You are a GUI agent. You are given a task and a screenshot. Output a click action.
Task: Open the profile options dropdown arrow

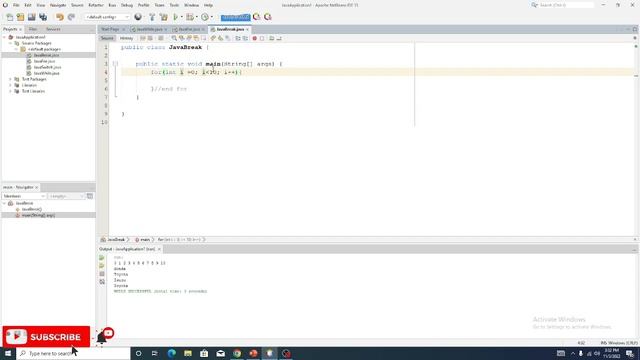pyautogui.click(x=211, y=17)
